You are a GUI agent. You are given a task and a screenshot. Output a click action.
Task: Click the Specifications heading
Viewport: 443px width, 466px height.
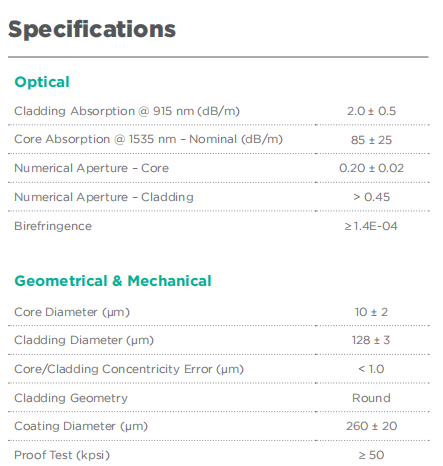pyautogui.click(x=92, y=30)
